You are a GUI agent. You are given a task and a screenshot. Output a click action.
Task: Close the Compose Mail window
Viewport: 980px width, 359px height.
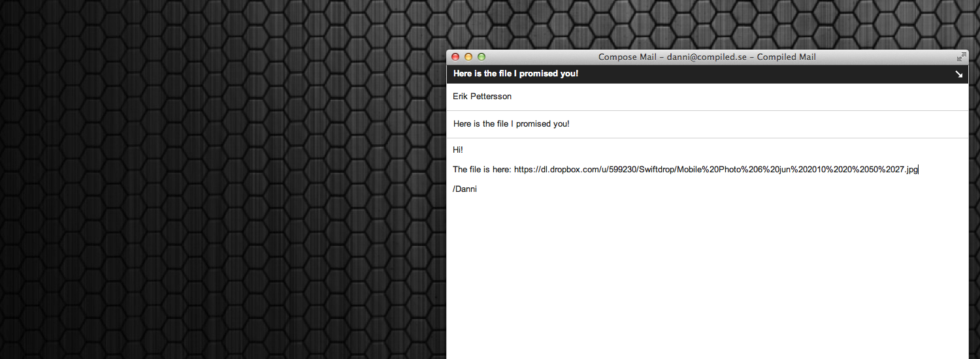point(455,57)
